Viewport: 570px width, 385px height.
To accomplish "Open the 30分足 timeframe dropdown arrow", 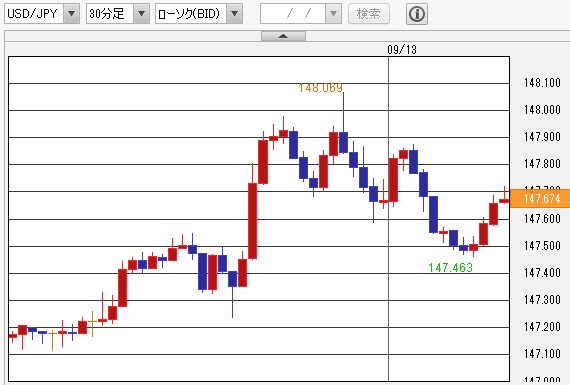I will point(141,14).
